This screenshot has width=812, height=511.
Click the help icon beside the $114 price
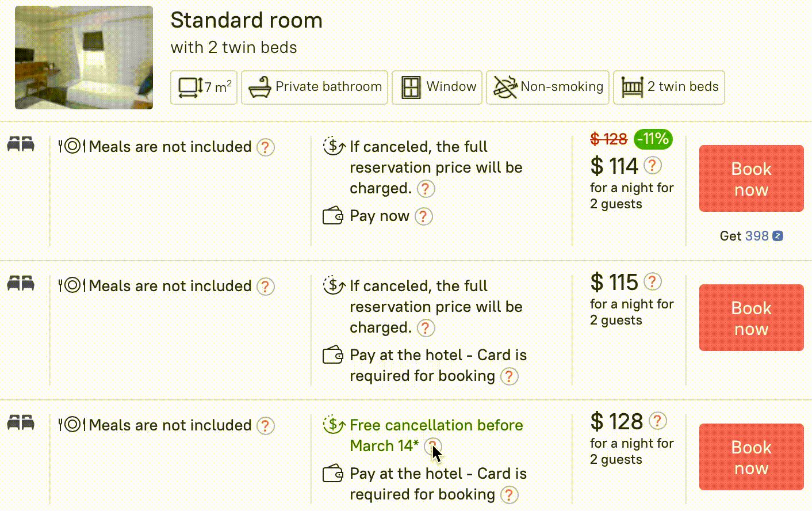pyautogui.click(x=652, y=166)
